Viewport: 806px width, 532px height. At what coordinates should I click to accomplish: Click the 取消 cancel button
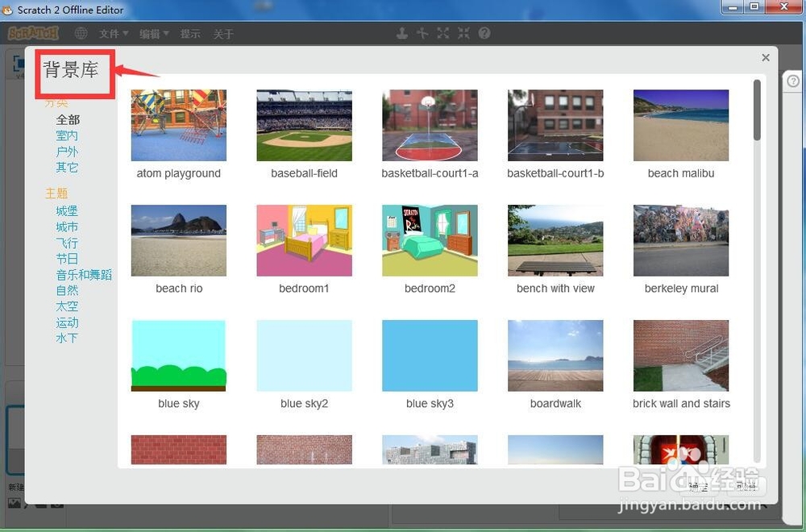point(746,487)
